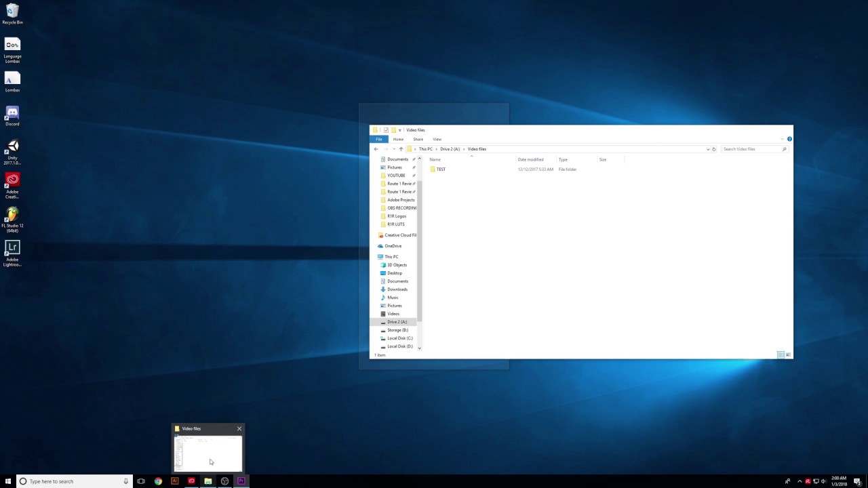Click the Video files taskbar preview thumbnail
The height and width of the screenshot is (488, 868).
click(208, 453)
